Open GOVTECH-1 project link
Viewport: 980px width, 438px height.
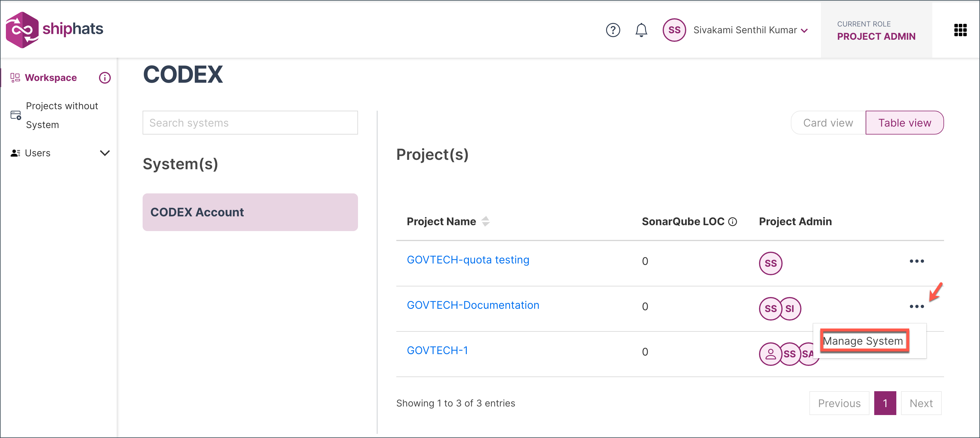click(437, 350)
